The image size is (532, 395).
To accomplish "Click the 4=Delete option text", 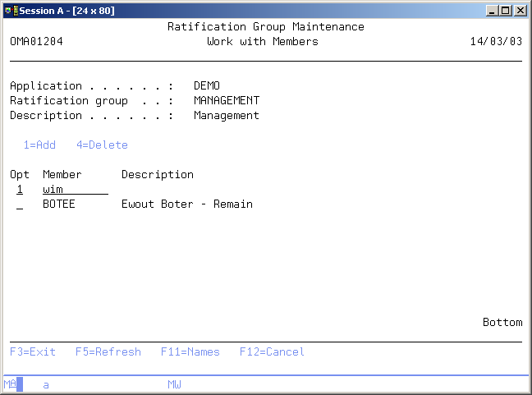I will (x=102, y=145).
